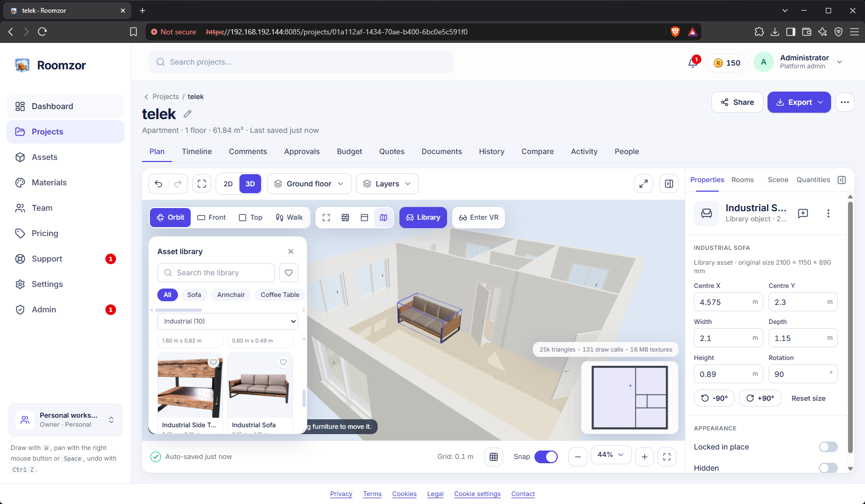Image resolution: width=865 pixels, height=504 pixels.
Task: Switch to Rooms panel tab
Action: coord(743,180)
